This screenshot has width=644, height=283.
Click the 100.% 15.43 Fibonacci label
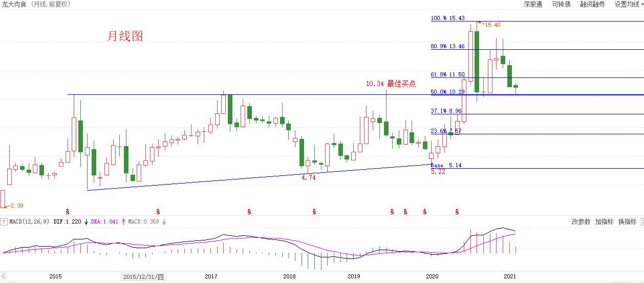[447, 18]
